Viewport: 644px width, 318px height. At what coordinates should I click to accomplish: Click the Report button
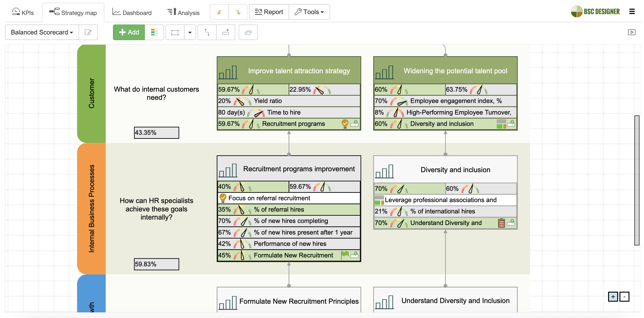pyautogui.click(x=269, y=12)
